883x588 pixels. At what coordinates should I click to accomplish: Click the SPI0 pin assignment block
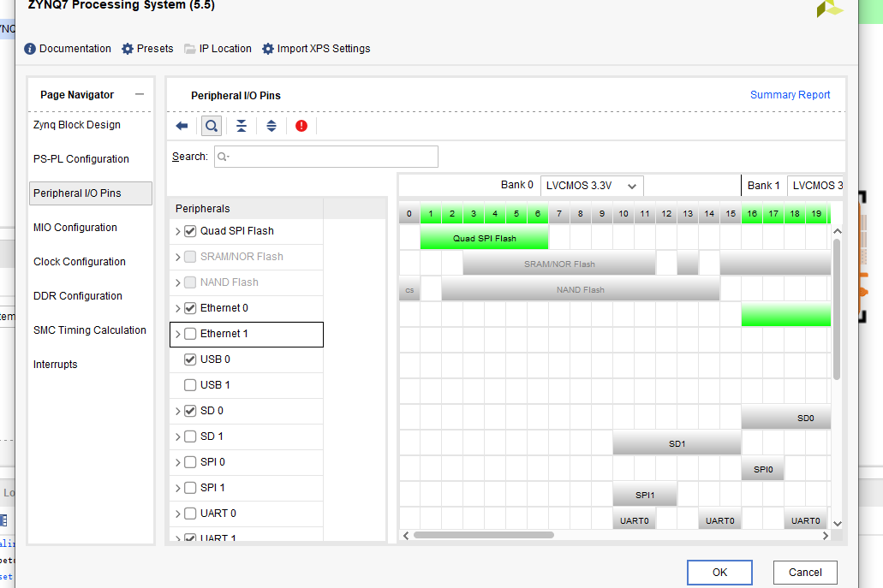pos(763,469)
